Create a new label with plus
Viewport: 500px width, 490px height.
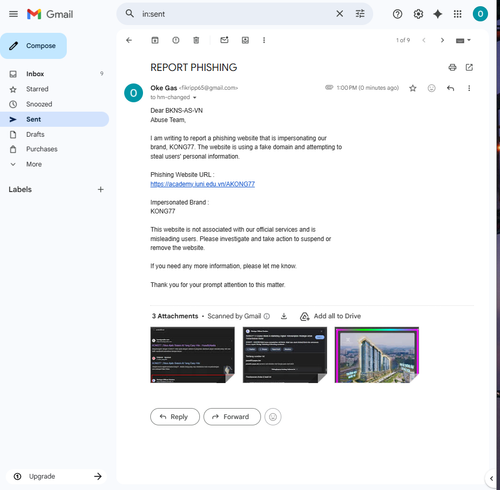point(100,189)
